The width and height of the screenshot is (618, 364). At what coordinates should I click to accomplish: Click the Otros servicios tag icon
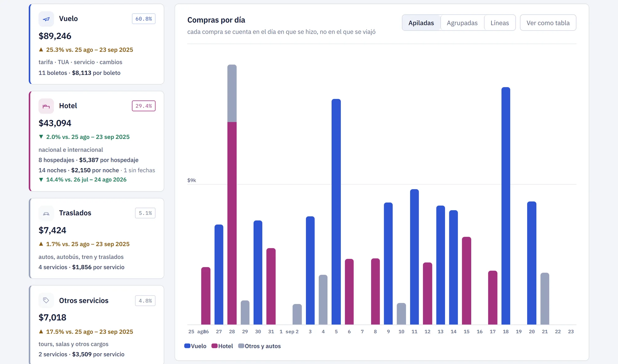46,300
